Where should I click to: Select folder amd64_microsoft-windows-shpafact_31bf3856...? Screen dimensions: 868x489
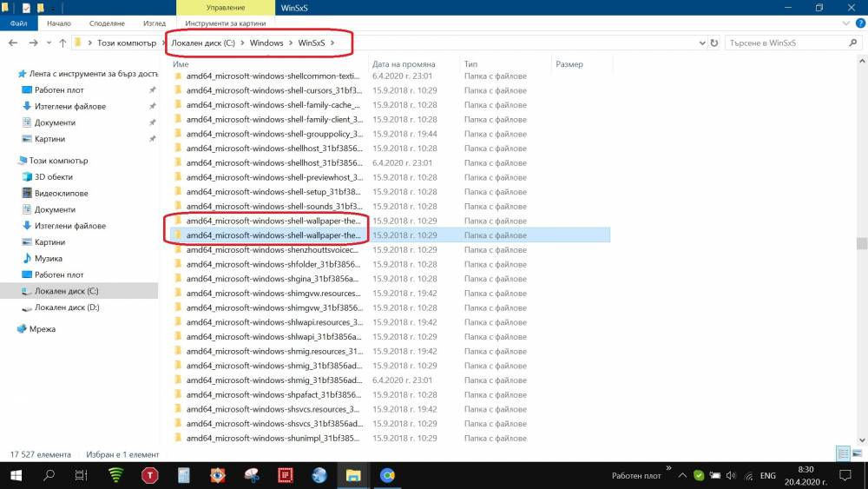(x=274, y=395)
